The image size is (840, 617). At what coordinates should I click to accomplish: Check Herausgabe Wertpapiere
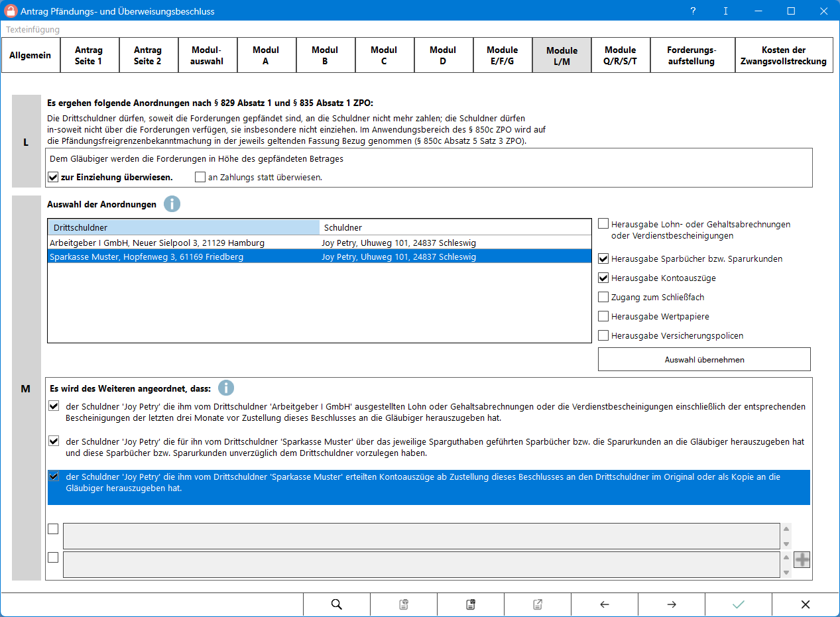603,316
